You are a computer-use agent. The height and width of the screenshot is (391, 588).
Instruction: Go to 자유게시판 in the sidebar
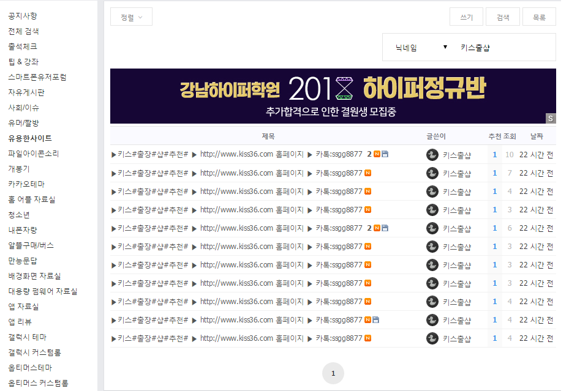26,92
